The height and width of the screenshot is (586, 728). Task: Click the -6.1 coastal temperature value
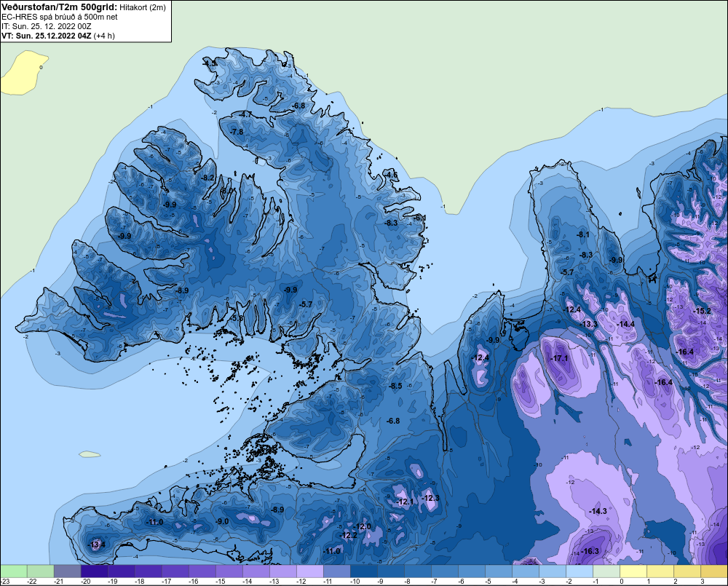click(420, 218)
